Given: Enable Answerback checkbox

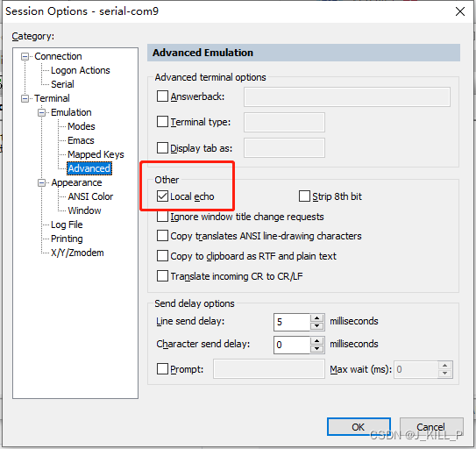Looking at the screenshot, I should point(162,96).
